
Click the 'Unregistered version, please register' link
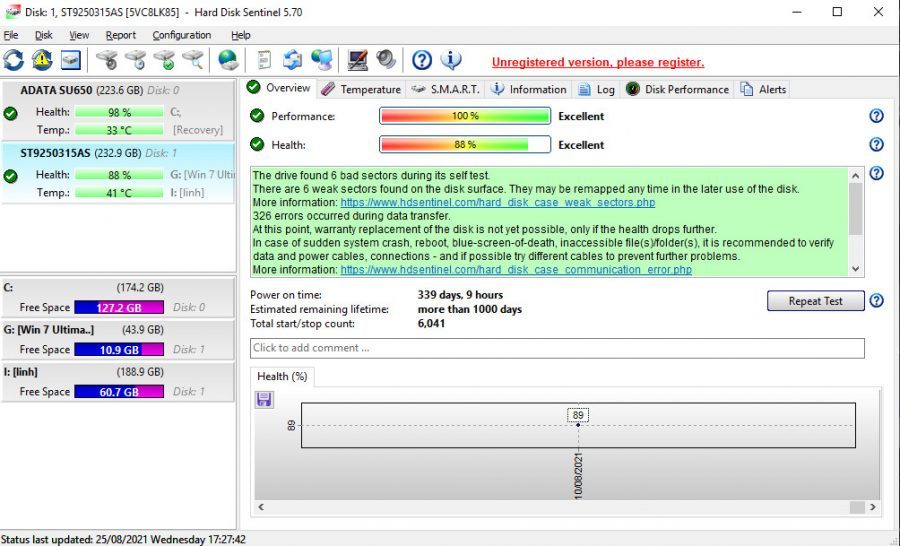click(x=597, y=62)
